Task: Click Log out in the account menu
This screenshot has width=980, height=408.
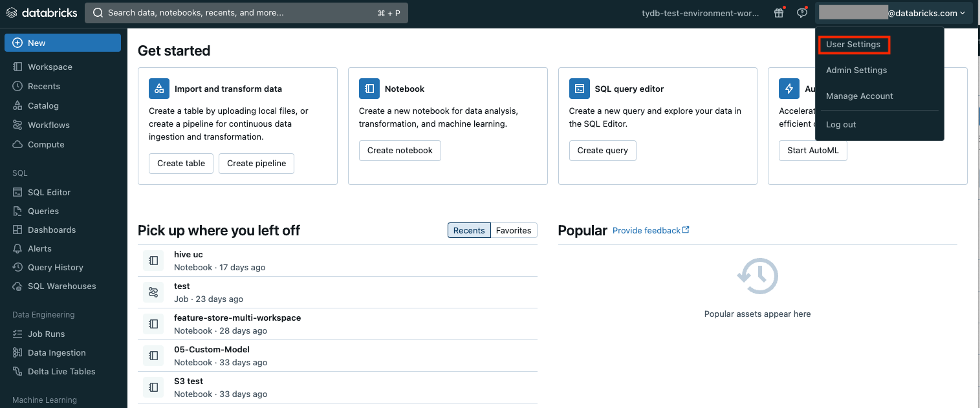Action: tap(840, 124)
